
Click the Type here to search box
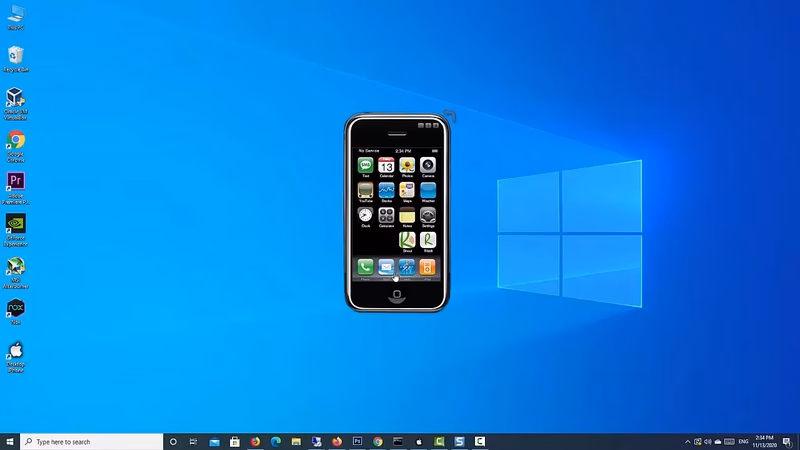point(92,442)
